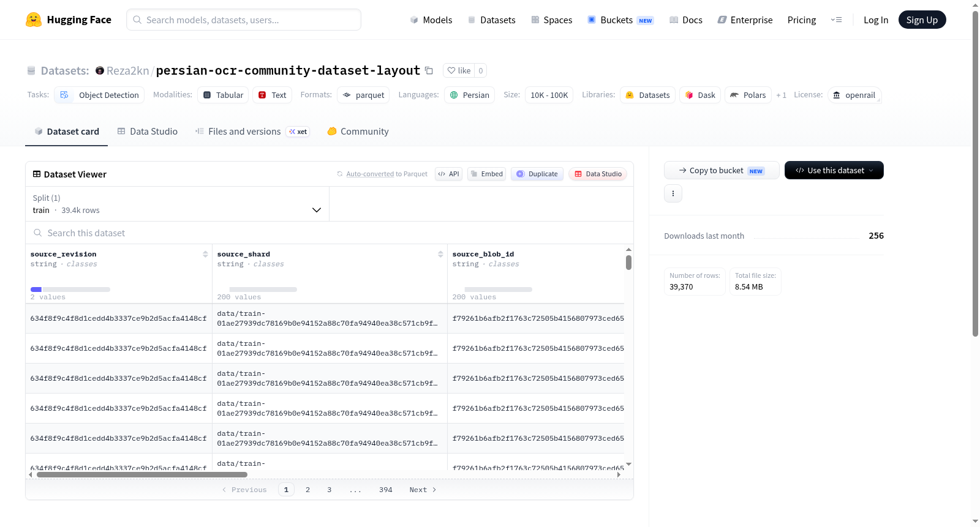Sort the source_shard column
The image size is (980, 527).
pos(440,254)
